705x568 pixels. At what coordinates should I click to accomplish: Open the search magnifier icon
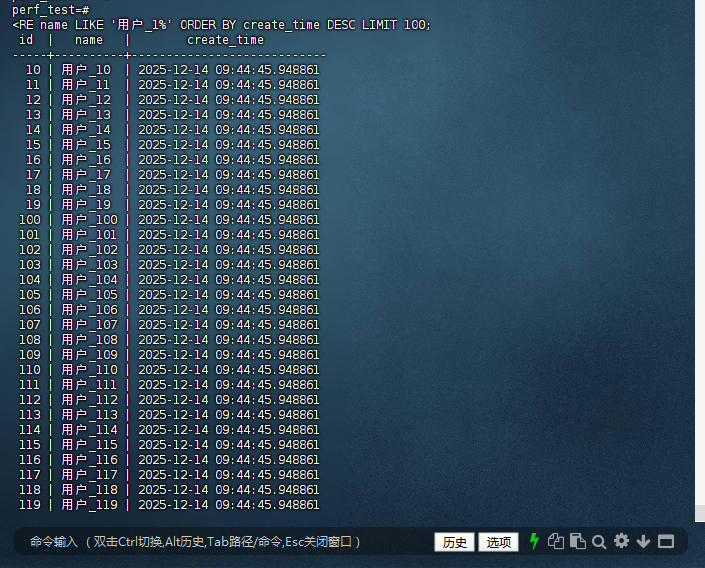coord(599,542)
